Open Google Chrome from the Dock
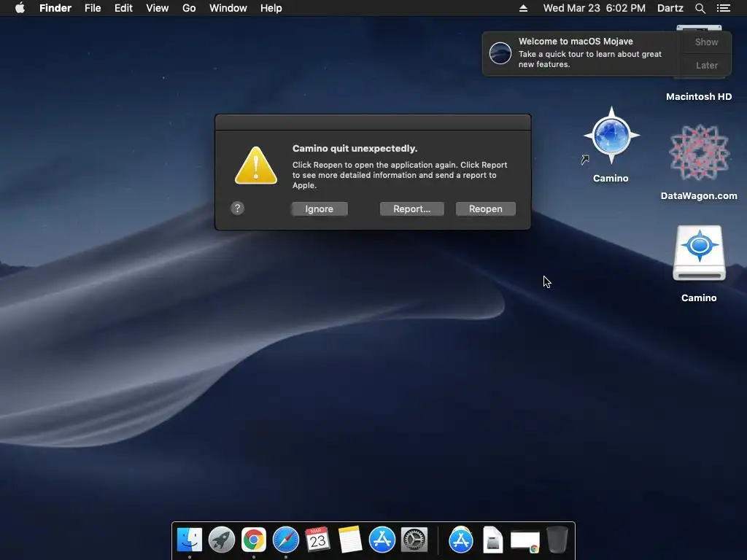The height and width of the screenshot is (560, 747). click(x=253, y=540)
